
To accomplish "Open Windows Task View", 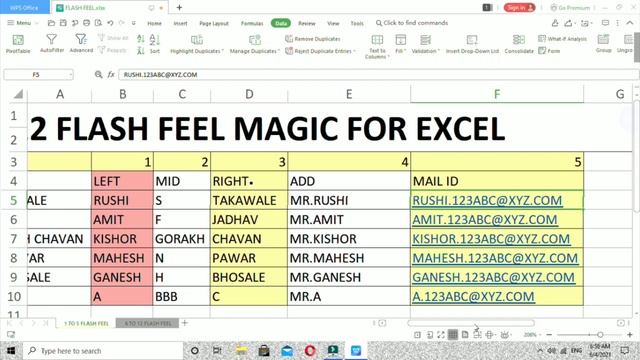I will pyautogui.click(x=217, y=351).
